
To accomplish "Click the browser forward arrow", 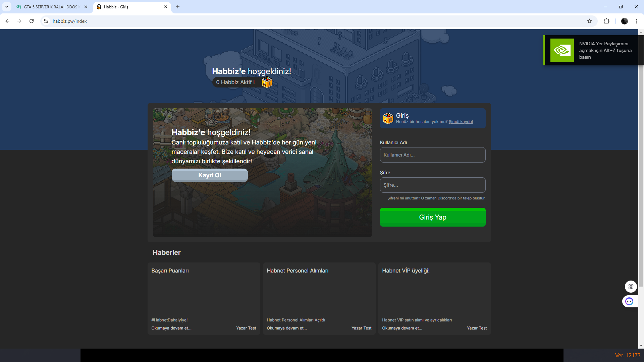I will (19, 21).
